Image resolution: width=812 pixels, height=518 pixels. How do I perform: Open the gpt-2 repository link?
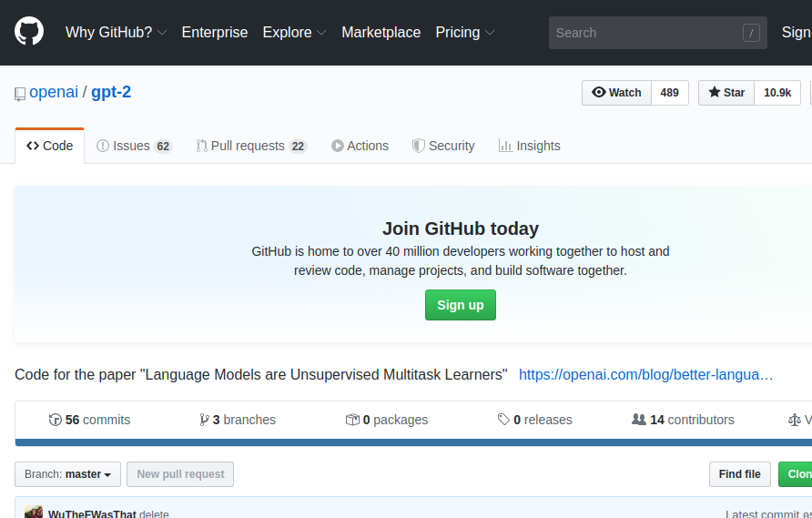tap(111, 92)
